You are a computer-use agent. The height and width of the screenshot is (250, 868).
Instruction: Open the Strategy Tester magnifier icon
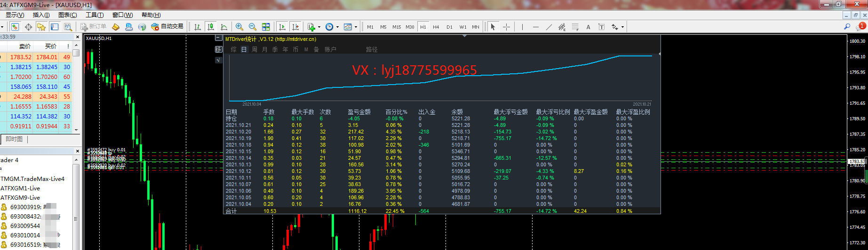68,27
